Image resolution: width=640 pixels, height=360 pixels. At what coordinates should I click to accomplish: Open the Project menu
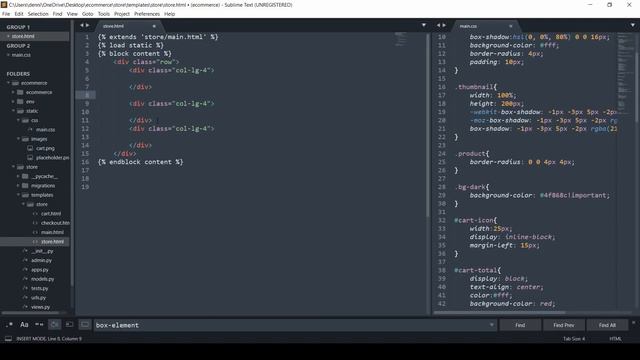pos(122,14)
